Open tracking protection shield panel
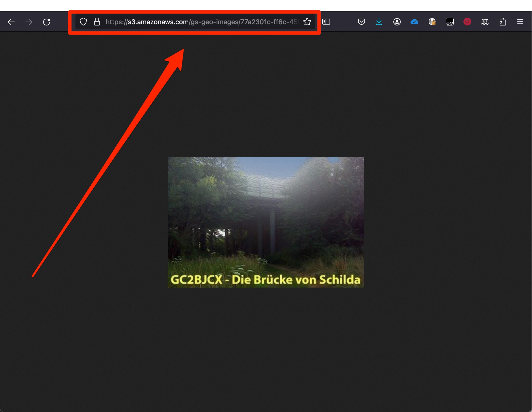This screenshot has height=412, width=532. click(x=83, y=22)
